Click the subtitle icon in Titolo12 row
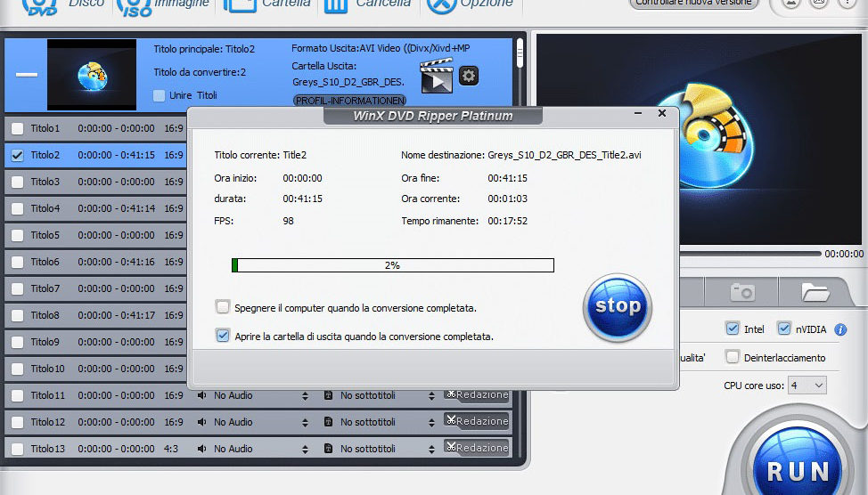Screen dimensions: 868x495 click(x=328, y=422)
